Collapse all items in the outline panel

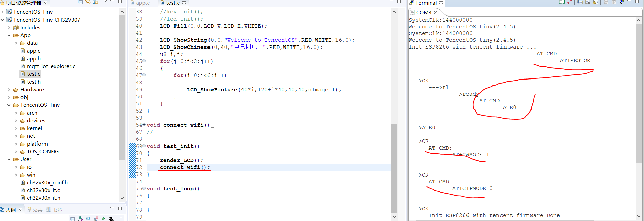pyautogui.click(x=72, y=219)
